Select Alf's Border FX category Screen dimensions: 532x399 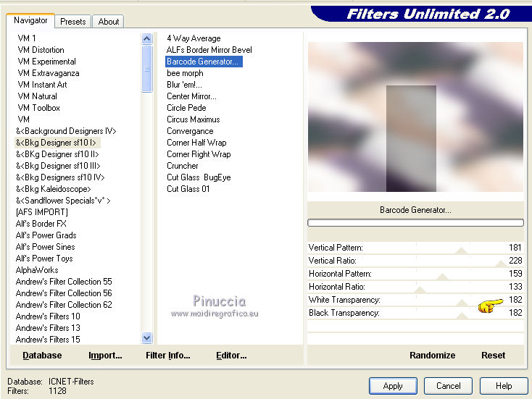[41, 224]
